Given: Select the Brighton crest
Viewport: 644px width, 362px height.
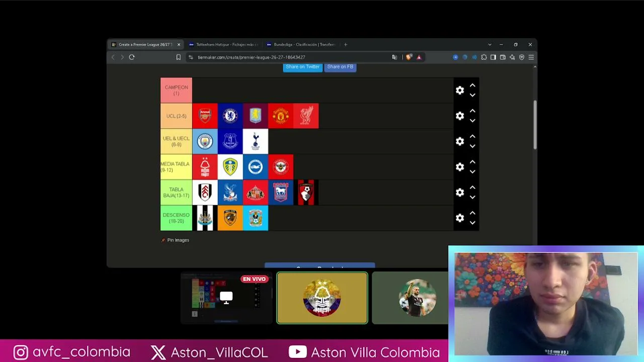Looking at the screenshot, I should point(255,167).
